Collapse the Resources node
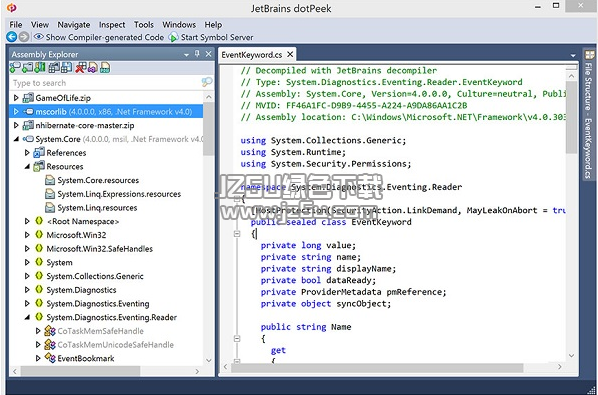 [27, 167]
